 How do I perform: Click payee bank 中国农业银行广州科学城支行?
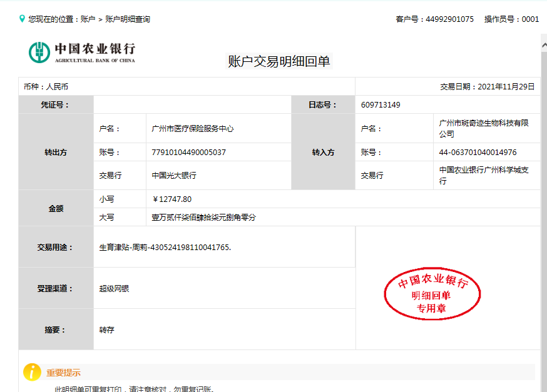click(484, 175)
